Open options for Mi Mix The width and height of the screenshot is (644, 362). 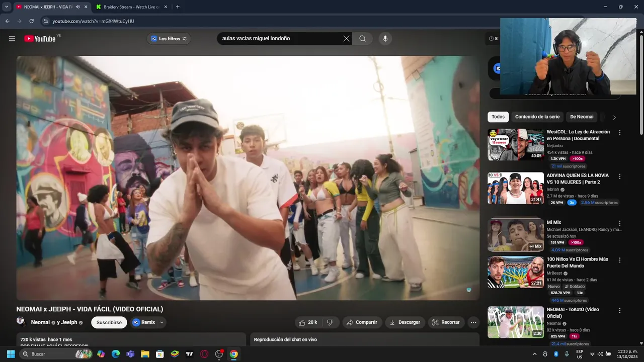[x=620, y=223]
